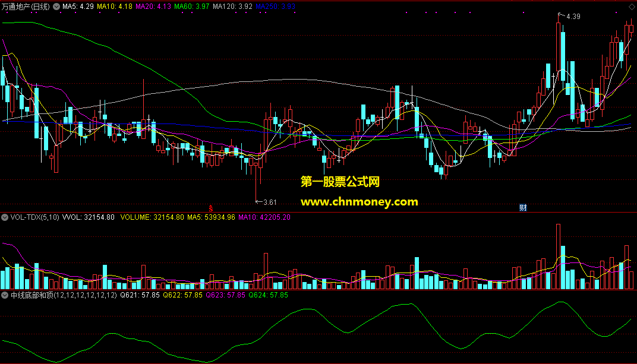Click volume MA10: 42205.20 label
Screen dimensions: 637x364
[264, 217]
